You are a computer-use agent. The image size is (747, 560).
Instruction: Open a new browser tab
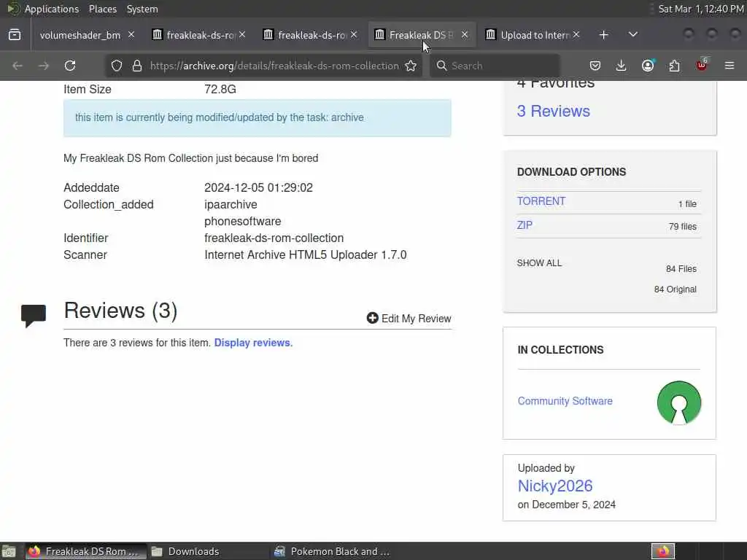pyautogui.click(x=603, y=35)
